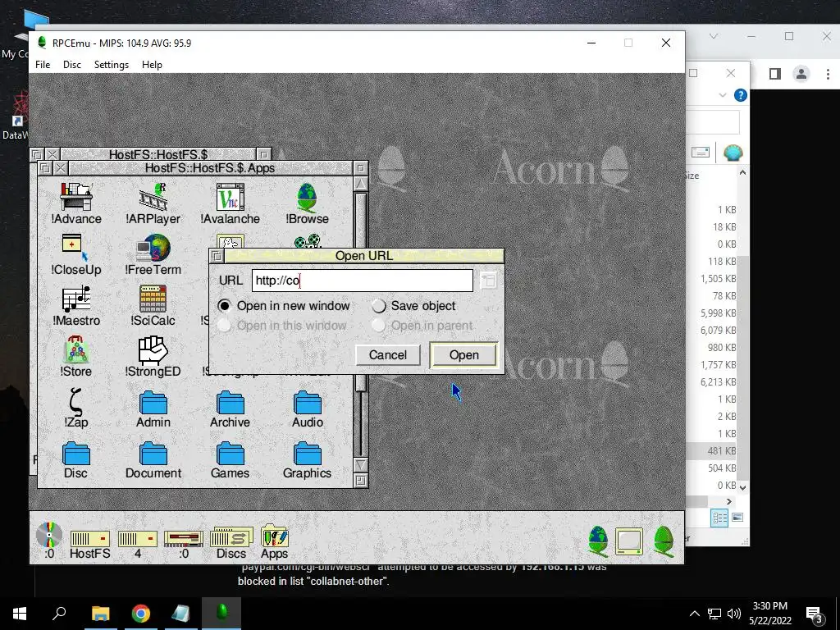Viewport: 840px width, 630px height.
Task: Switch Explorer to details view icon
Action: coord(720,518)
